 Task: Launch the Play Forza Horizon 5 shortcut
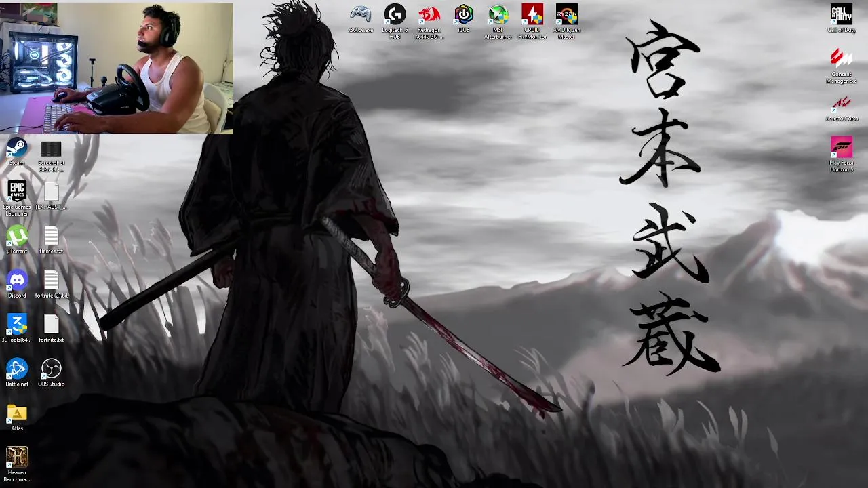tap(842, 155)
